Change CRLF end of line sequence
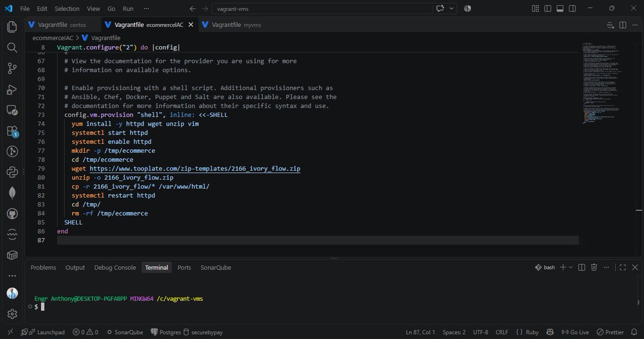Screen dimensions: 644x339 point(502,332)
